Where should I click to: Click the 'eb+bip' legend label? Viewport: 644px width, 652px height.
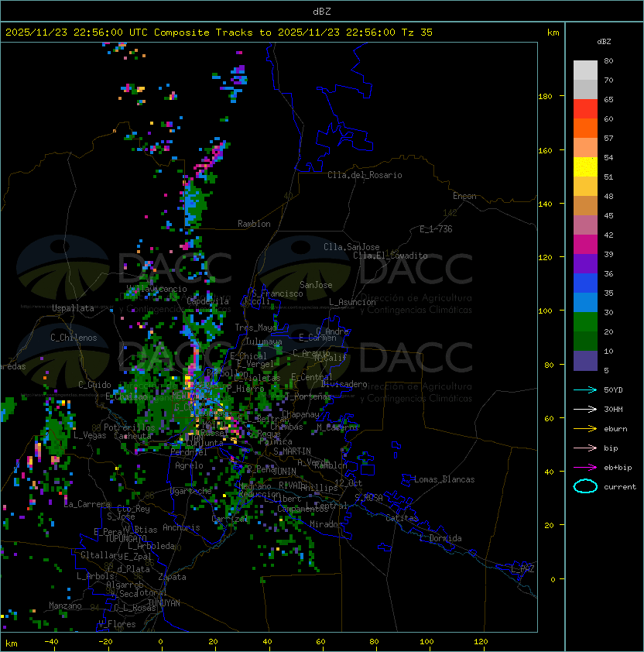[x=618, y=468]
